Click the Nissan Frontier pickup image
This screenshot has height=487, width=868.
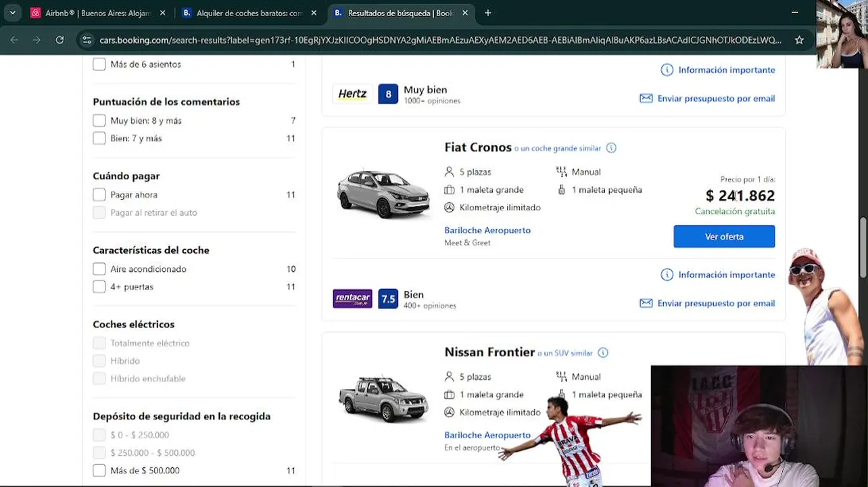coord(383,399)
